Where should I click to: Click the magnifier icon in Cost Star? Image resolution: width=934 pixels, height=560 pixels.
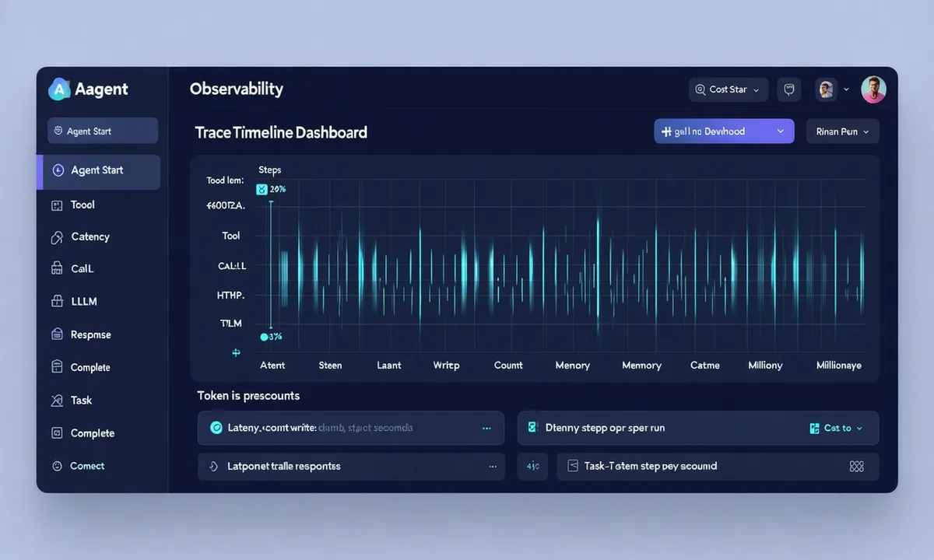pyautogui.click(x=700, y=89)
